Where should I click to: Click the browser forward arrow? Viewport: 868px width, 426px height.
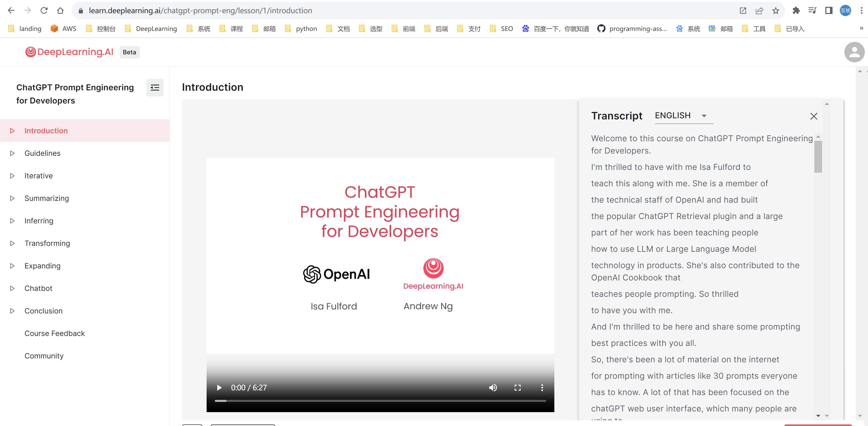click(x=28, y=10)
